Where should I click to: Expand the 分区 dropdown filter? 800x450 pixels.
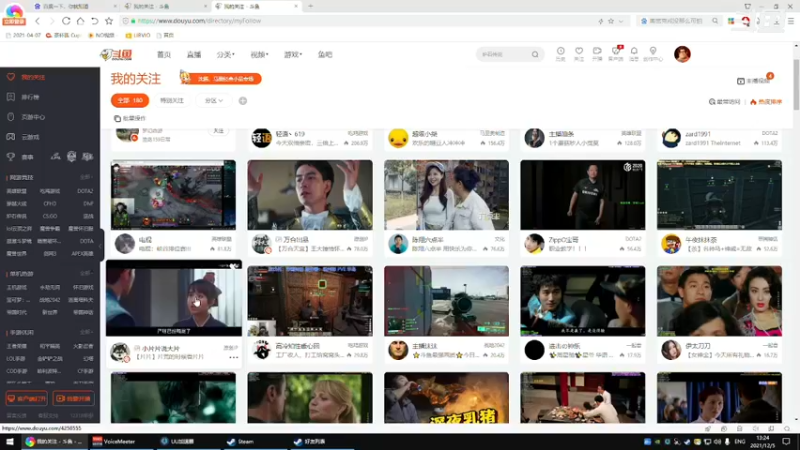(x=214, y=101)
